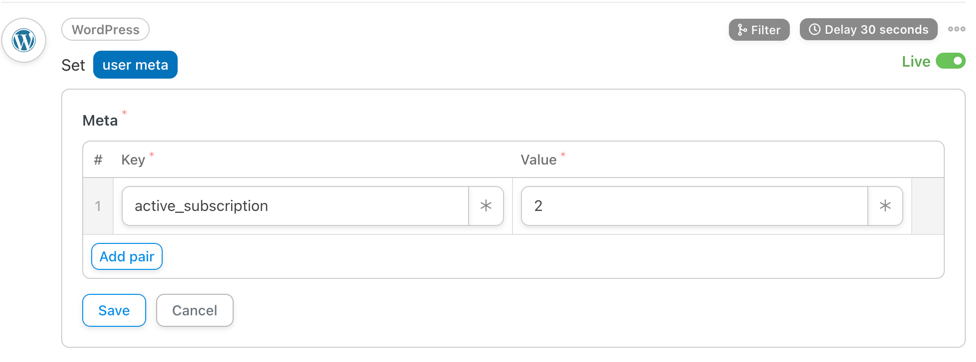Open the Delay 30 seconds clock setting
The width and height of the screenshot is (976, 362).
pos(868,30)
